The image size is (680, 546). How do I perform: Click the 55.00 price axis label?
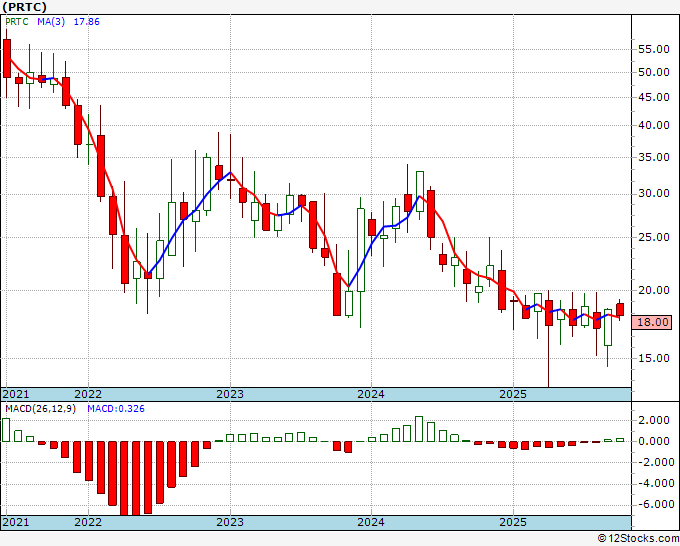pos(654,49)
